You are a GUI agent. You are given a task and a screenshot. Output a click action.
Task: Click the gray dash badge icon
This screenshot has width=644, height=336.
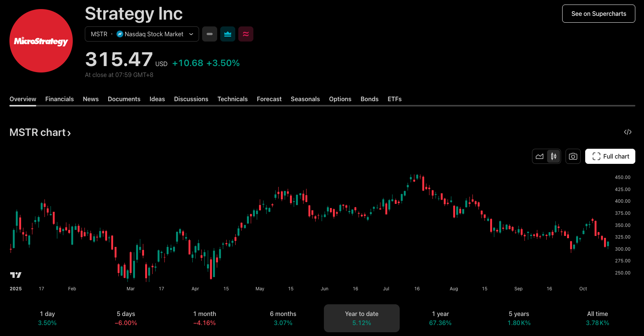tap(210, 34)
